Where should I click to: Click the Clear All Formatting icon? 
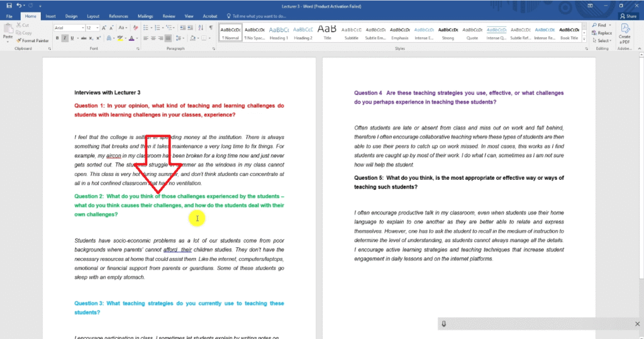[x=135, y=28]
